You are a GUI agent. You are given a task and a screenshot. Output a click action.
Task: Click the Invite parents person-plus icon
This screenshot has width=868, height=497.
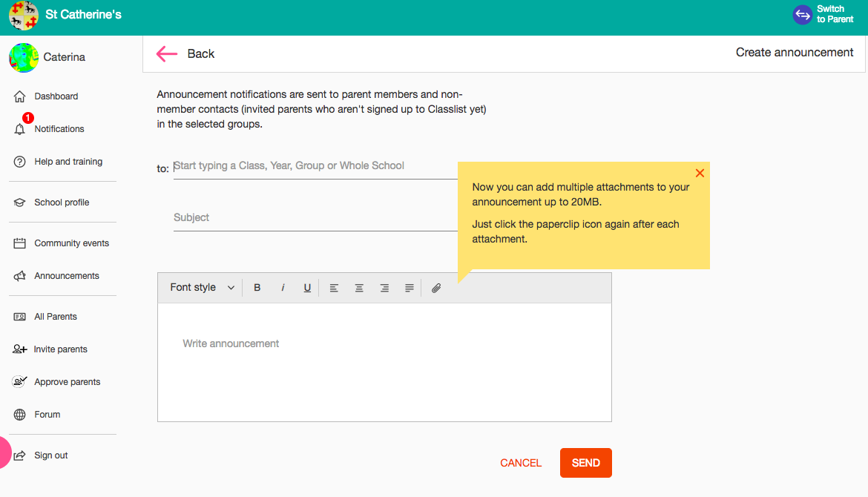coord(19,349)
